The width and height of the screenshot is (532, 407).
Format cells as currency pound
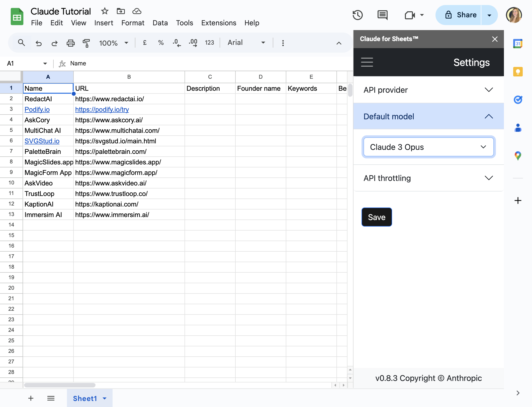pos(145,43)
